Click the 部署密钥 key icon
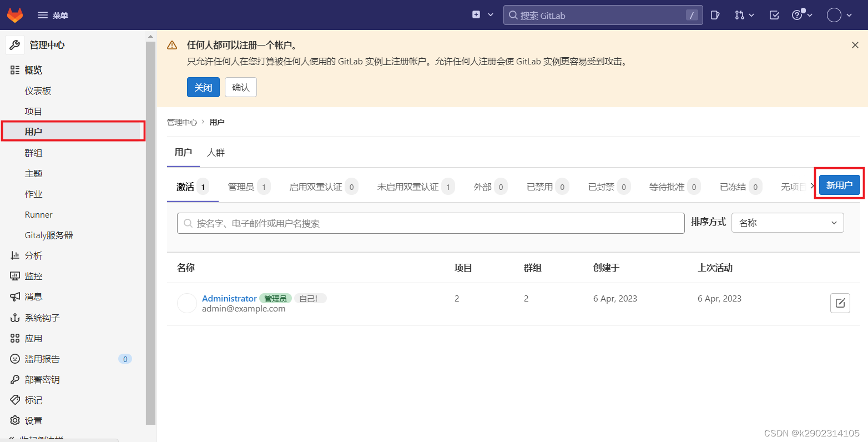Screen dimensions: 868x442 pyautogui.click(x=15, y=379)
